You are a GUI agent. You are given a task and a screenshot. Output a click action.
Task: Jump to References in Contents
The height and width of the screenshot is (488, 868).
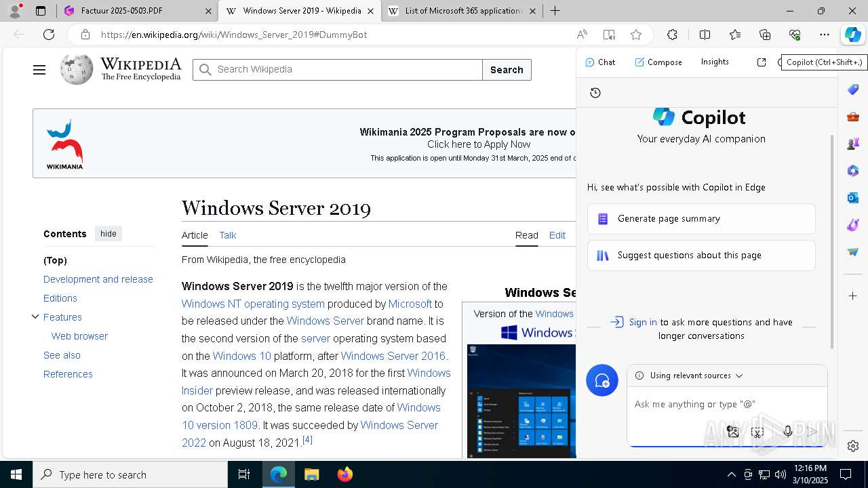68,374
